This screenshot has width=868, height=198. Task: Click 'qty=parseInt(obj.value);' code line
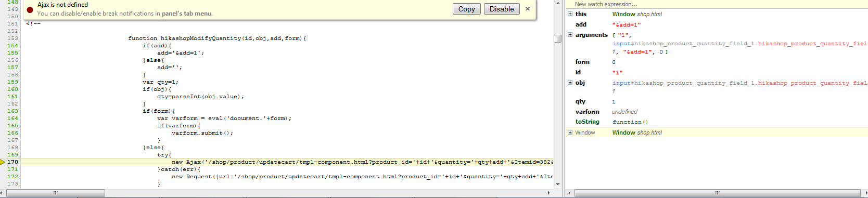tap(200, 97)
